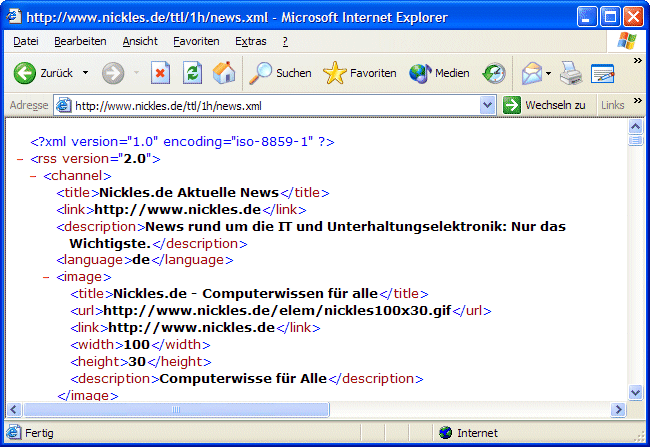Maximize the Internet Explorer window
The width and height of the screenshot is (650, 447).
[610, 17]
